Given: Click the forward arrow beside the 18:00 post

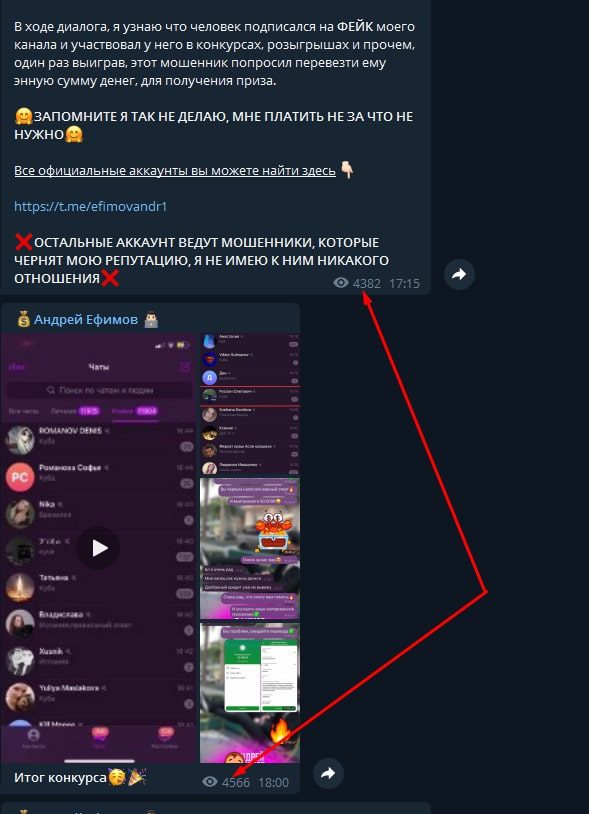Looking at the screenshot, I should 328,774.
